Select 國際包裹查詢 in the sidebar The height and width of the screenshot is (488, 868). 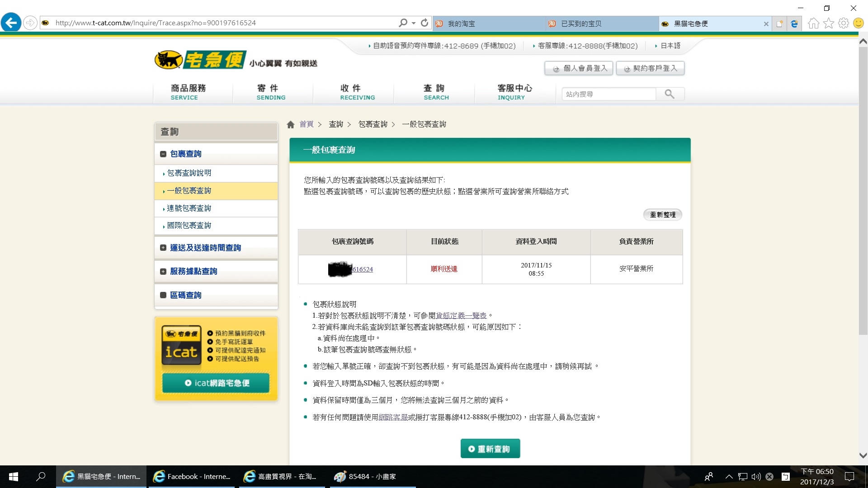(189, 225)
